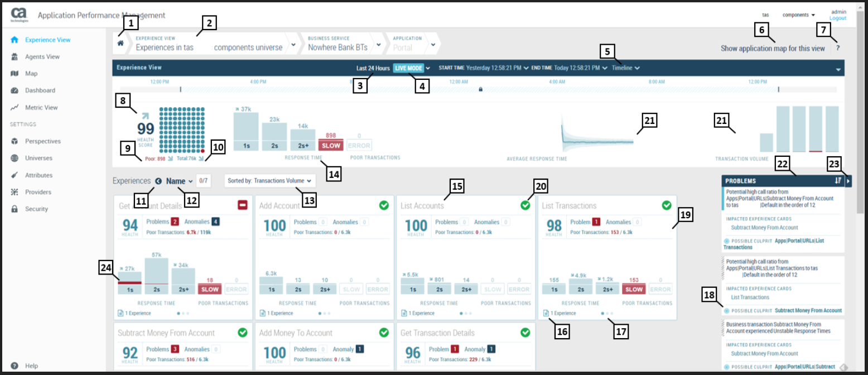Click green check on Add Money To Account card
868x375 pixels.
click(x=384, y=333)
